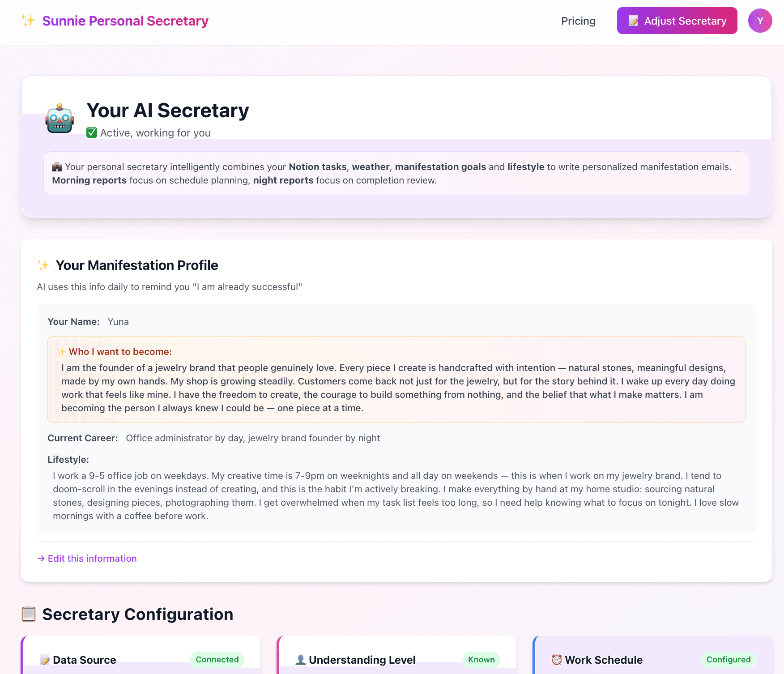784x674 pixels.
Task: Click the Y profile avatar in the header
Action: tap(759, 21)
